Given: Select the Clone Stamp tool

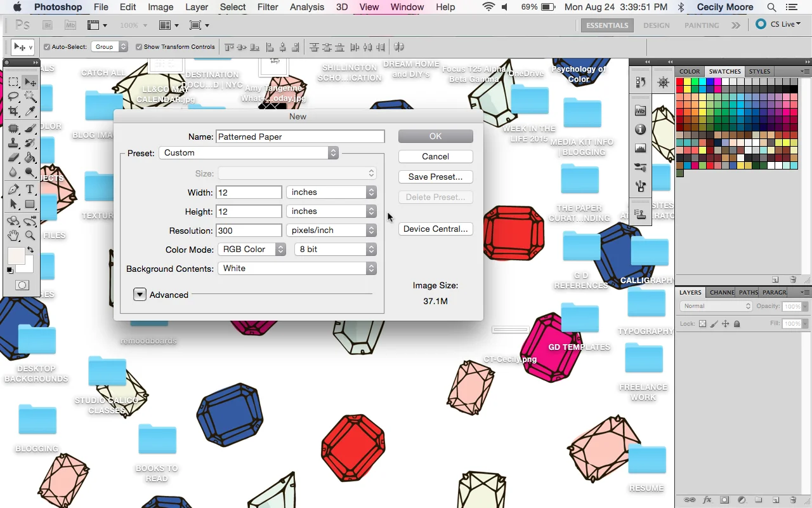Looking at the screenshot, I should click(x=13, y=143).
